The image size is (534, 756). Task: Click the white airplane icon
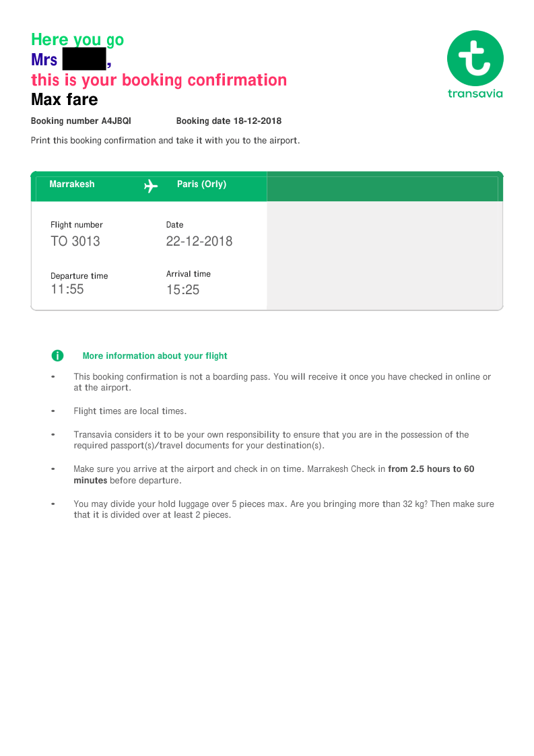pyautogui.click(x=151, y=186)
